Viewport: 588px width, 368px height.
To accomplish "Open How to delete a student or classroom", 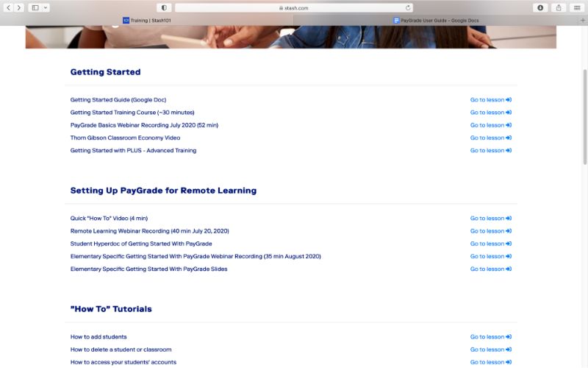I will [x=121, y=350].
